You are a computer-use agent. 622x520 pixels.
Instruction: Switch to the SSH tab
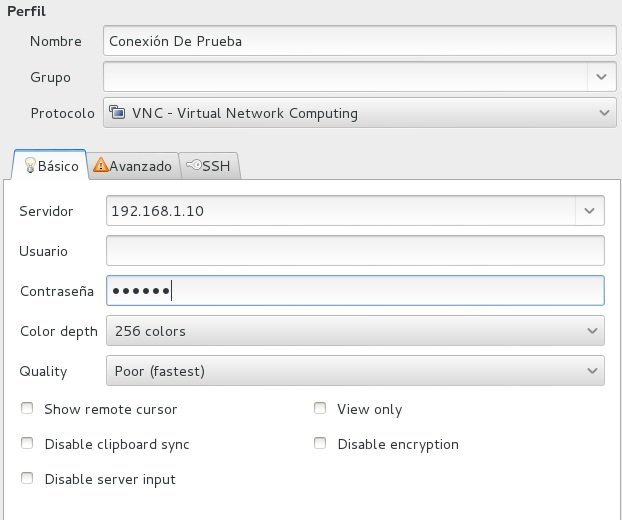point(210,166)
